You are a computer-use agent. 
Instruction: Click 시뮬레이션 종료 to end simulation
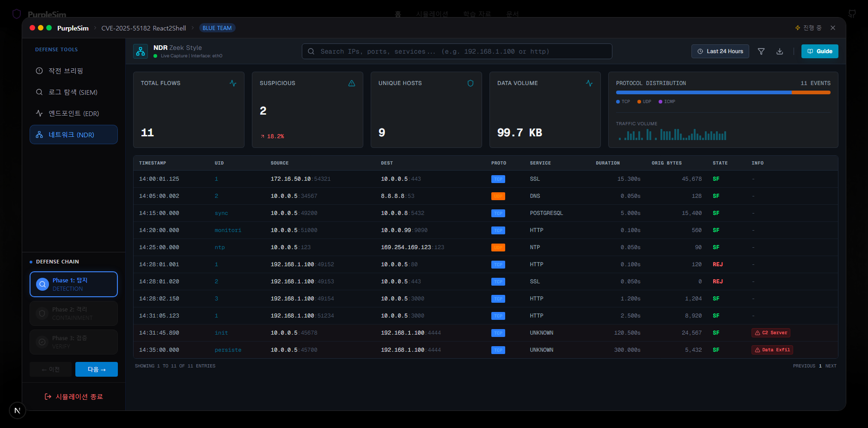click(x=73, y=397)
